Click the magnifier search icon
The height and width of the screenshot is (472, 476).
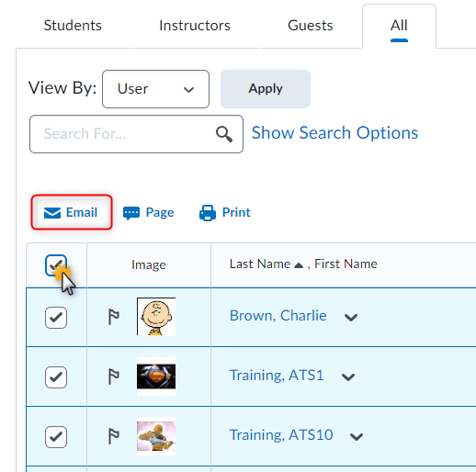click(224, 134)
